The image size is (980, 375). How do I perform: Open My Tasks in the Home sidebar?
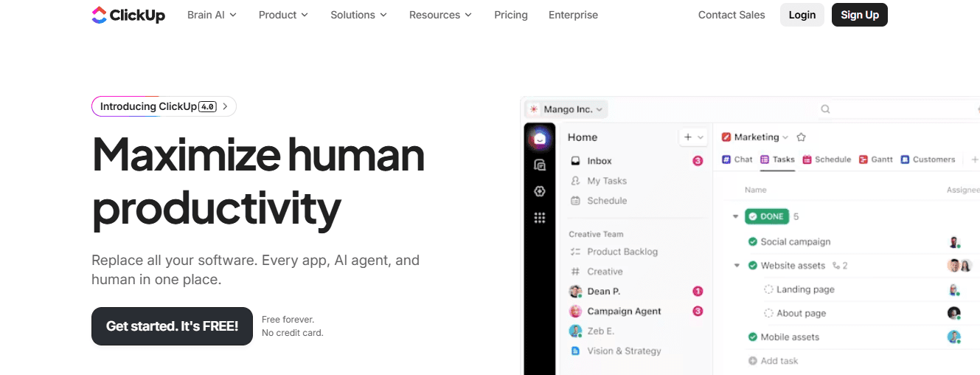pos(599,181)
